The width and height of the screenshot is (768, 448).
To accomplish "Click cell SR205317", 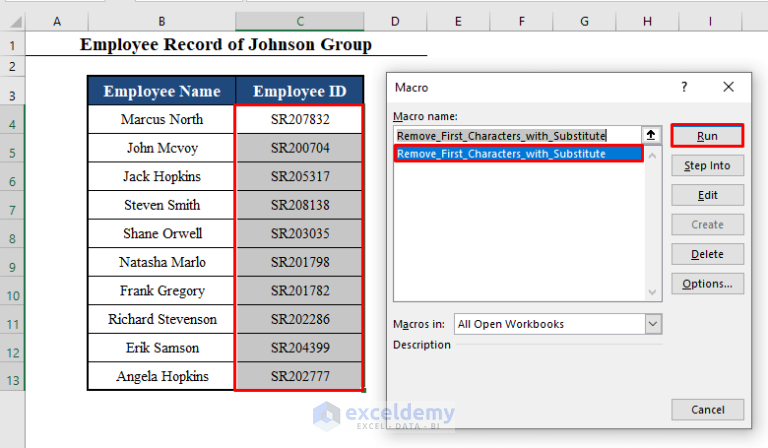I will click(x=300, y=176).
